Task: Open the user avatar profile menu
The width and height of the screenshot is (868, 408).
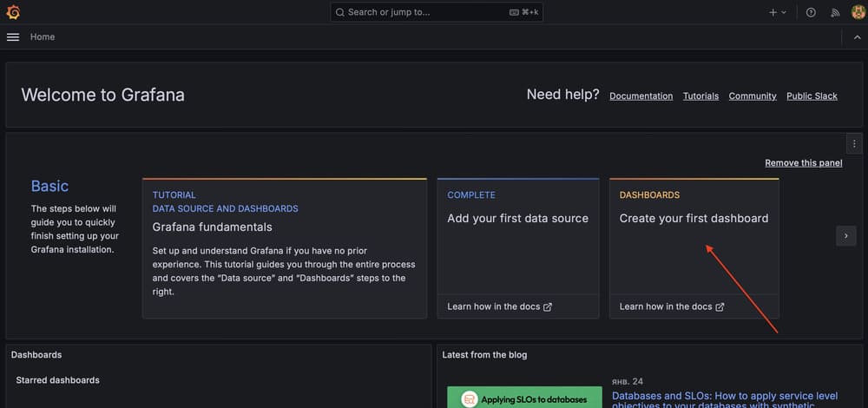Action: (x=858, y=12)
